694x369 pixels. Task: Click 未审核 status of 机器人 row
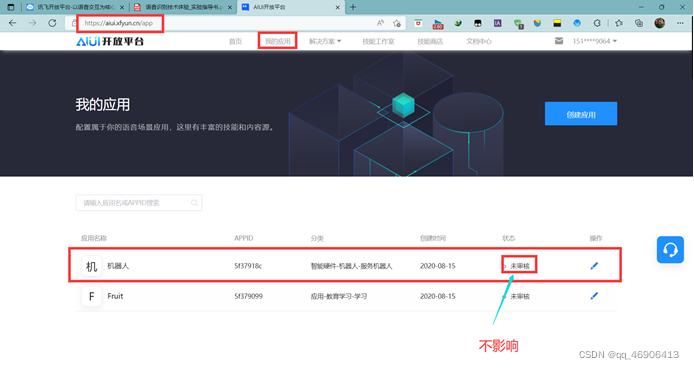coord(520,266)
